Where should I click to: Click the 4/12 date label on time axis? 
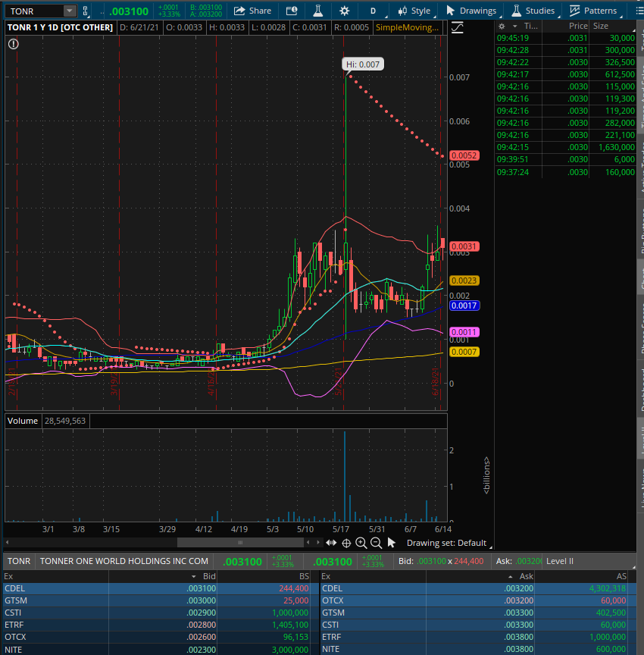coord(203,529)
